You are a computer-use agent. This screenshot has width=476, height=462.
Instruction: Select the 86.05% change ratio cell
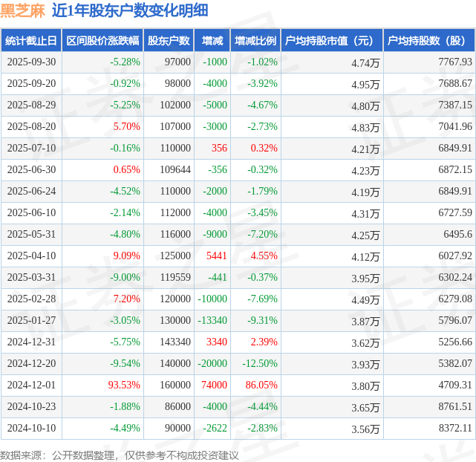261,385
